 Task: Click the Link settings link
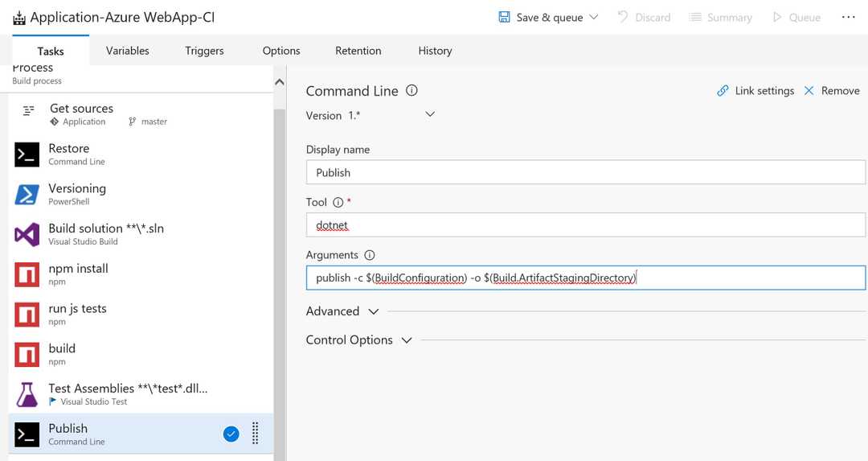click(755, 91)
